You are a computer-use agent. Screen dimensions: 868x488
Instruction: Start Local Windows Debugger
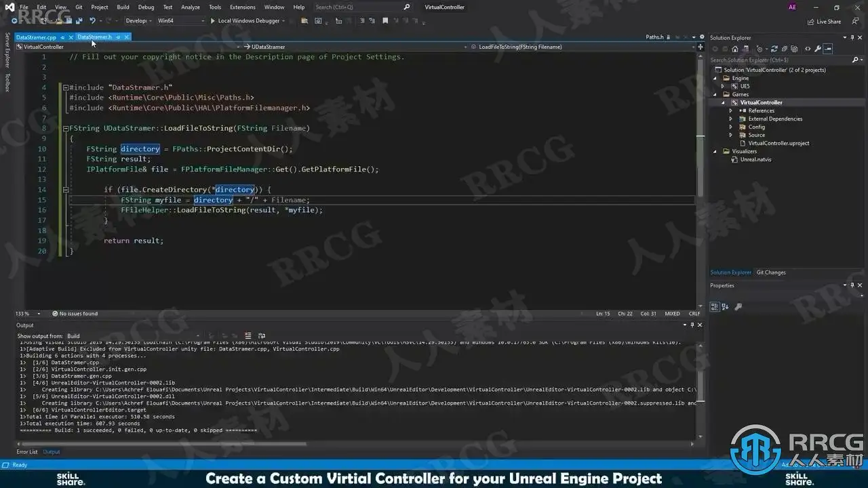pos(247,21)
